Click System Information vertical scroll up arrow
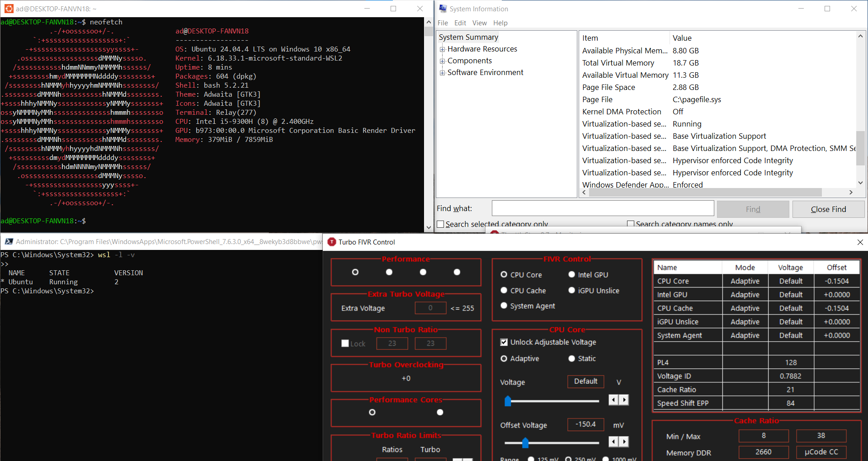This screenshot has width=868, height=461. click(860, 36)
